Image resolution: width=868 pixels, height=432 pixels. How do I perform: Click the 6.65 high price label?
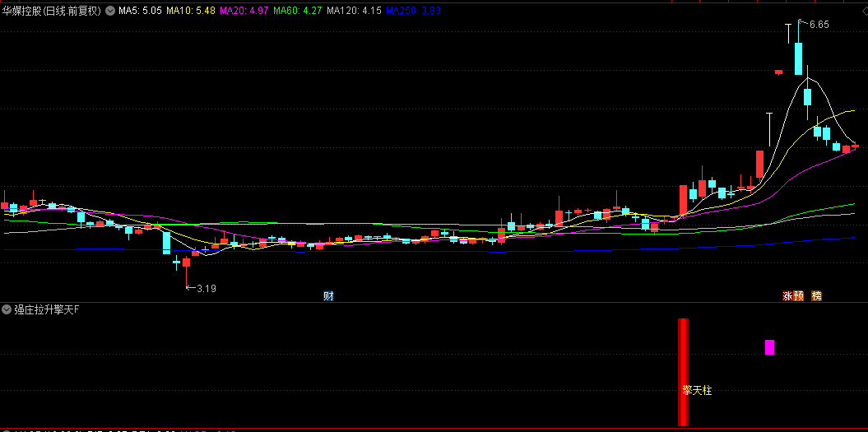click(819, 25)
